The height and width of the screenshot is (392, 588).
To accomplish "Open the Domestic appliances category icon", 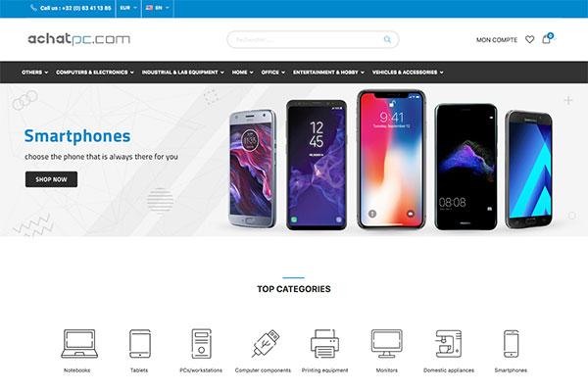I will click(449, 343).
